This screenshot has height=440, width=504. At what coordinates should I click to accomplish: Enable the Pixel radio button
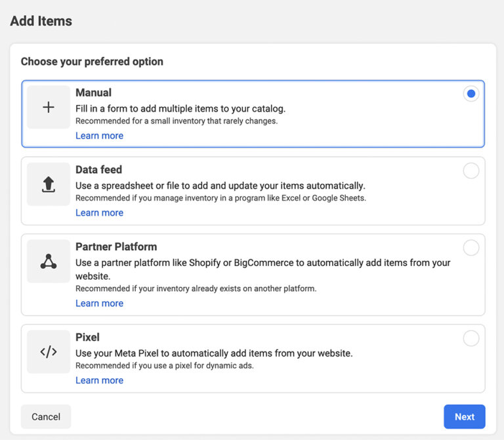pyautogui.click(x=471, y=338)
